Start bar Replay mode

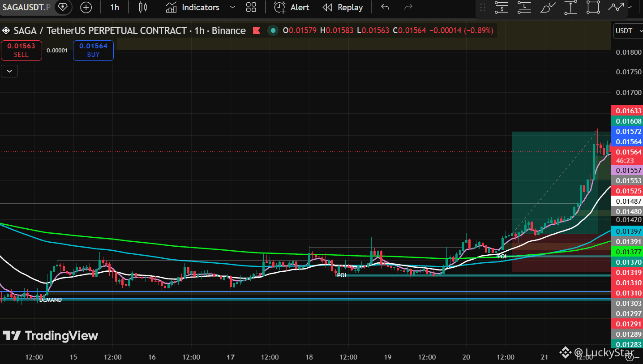click(x=343, y=7)
